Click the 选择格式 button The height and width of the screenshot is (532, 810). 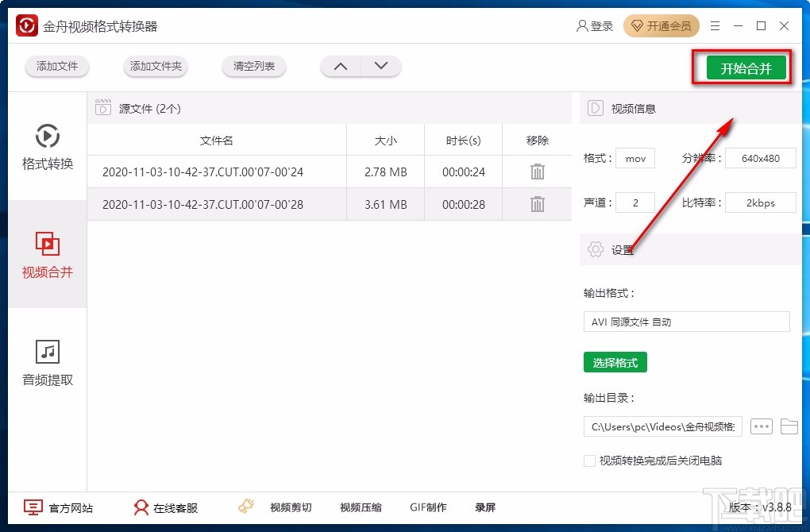point(615,361)
